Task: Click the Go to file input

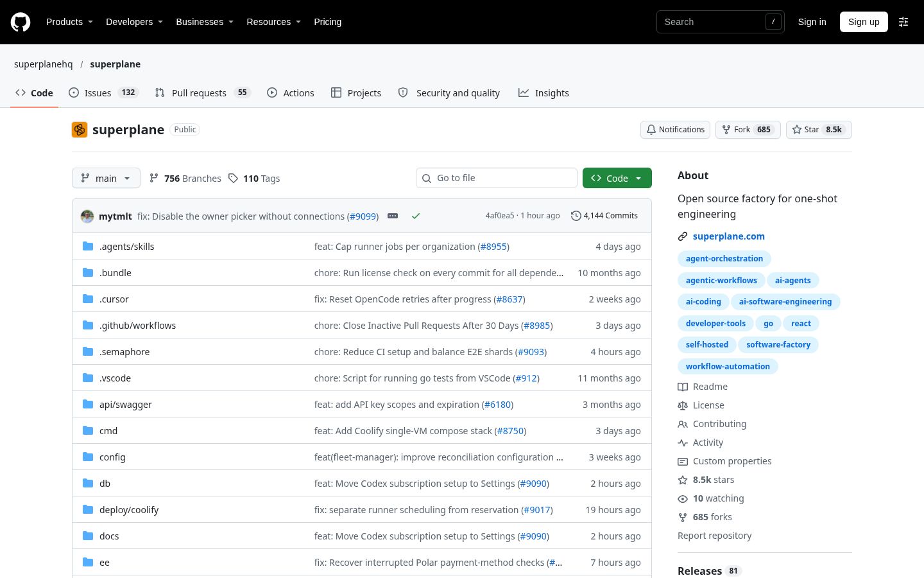Action: click(x=497, y=178)
